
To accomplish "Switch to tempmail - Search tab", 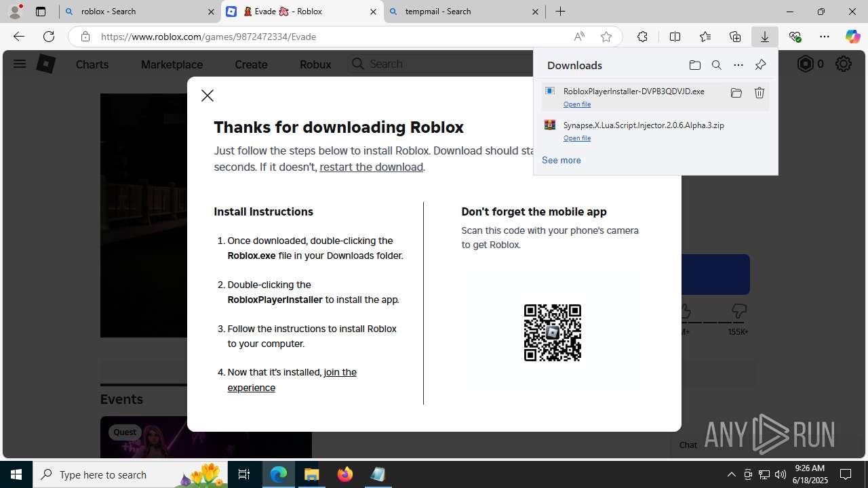I will 465,12.
